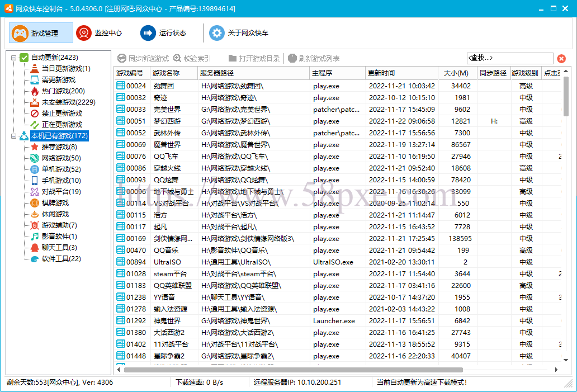Click the download icon beside 本机已有游戏
Image resolution: width=577 pixels, height=392 pixels.
pos(24,136)
